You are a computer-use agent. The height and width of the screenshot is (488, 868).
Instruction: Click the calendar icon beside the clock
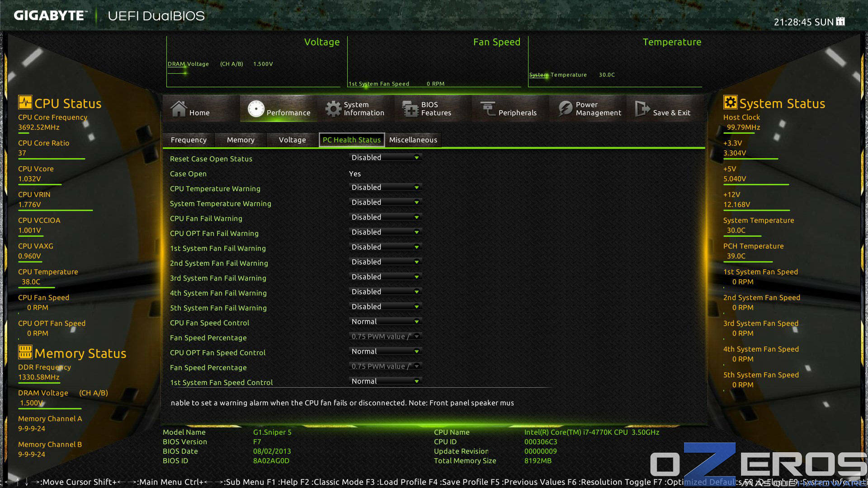pyautogui.click(x=840, y=21)
